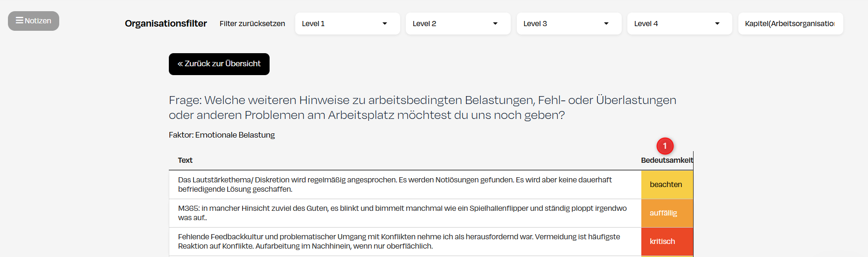This screenshot has height=257, width=868.
Task: Select the yellow beachten rating cell
Action: click(x=667, y=185)
